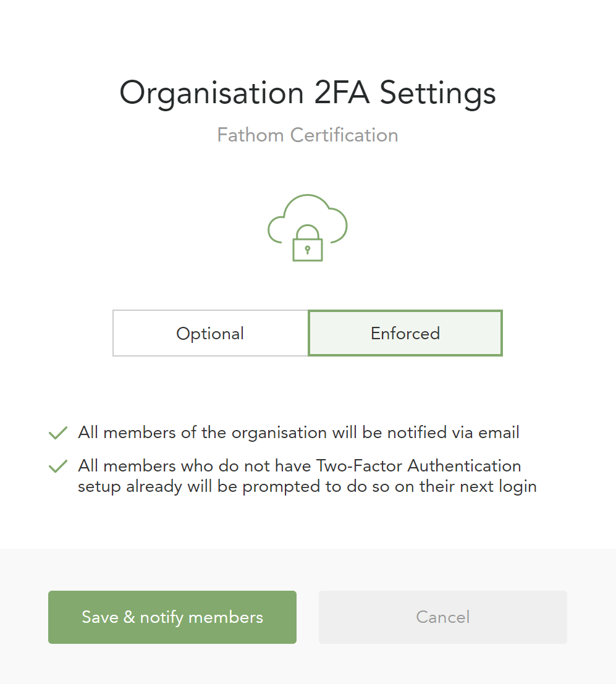This screenshot has width=616, height=684.
Task: Click the word Optional in the left toggle
Action: click(x=210, y=334)
